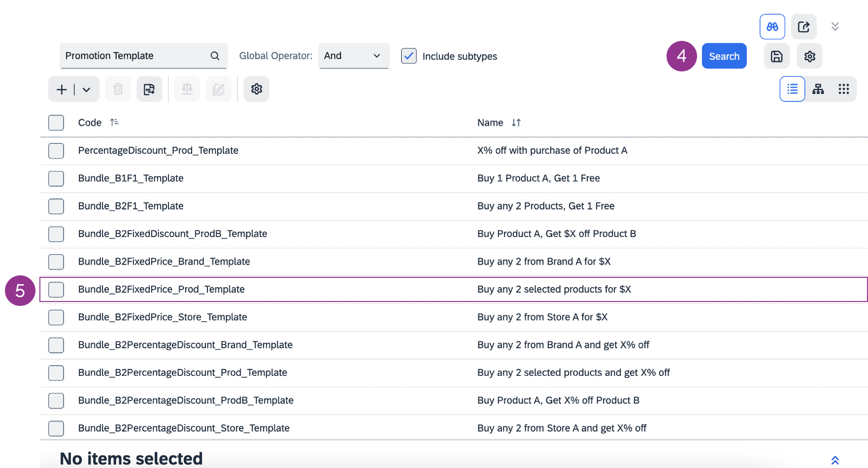Click the binoculars advanced search icon
Viewport: 868px width, 468px height.
click(772, 27)
